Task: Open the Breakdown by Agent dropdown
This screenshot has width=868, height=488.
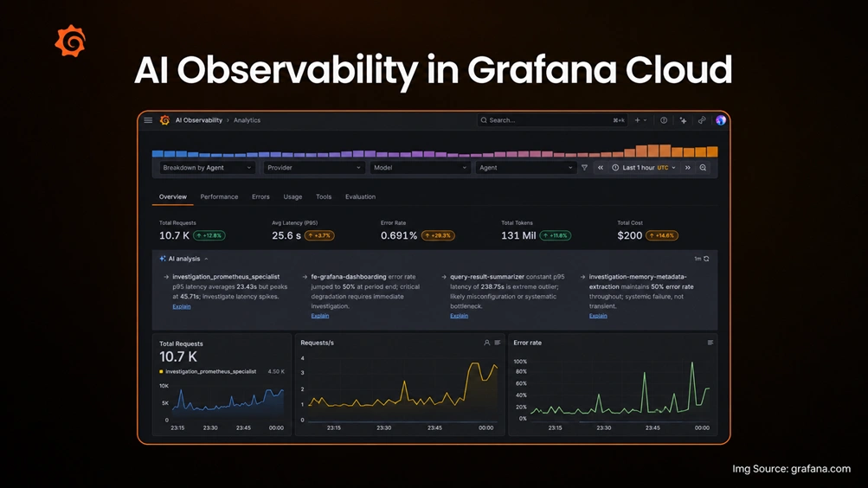Action: point(207,168)
